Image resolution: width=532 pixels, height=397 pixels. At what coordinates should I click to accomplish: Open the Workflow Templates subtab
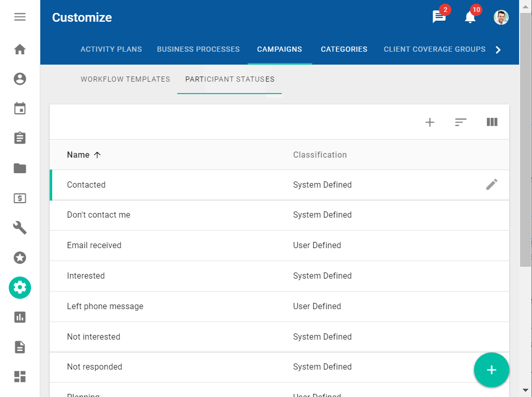pos(125,80)
